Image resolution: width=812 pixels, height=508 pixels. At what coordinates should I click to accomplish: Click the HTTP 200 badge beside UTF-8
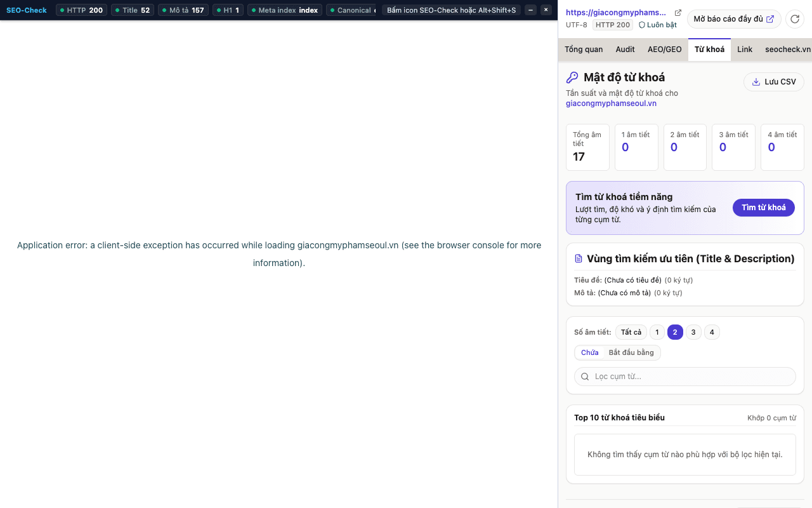pos(613,25)
